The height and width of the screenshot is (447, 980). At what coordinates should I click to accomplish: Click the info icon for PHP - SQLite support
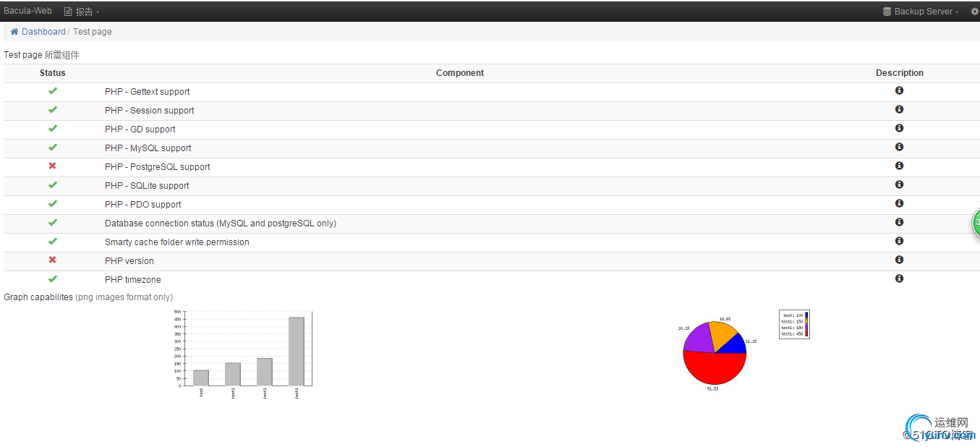[x=899, y=184]
